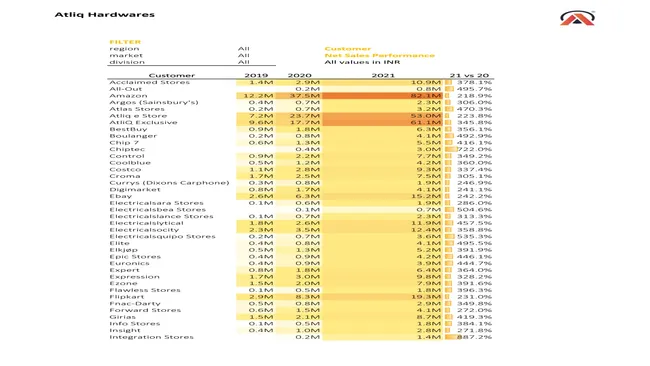Select the Croma customer name

[125, 176]
